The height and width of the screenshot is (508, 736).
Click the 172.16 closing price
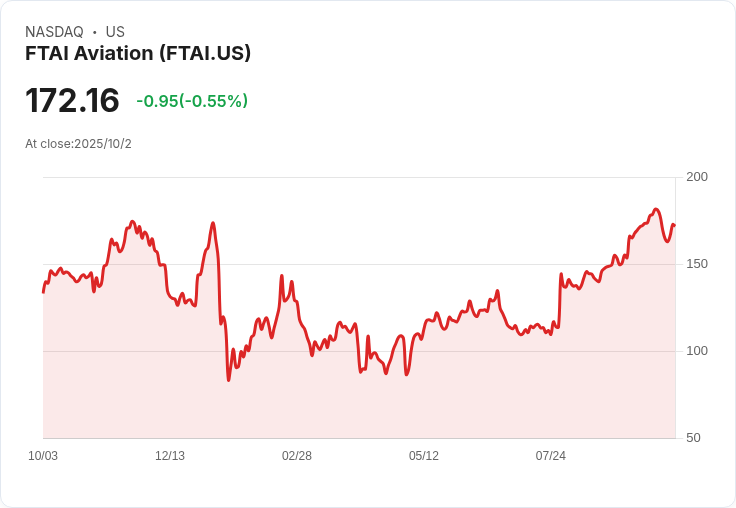tap(72, 100)
